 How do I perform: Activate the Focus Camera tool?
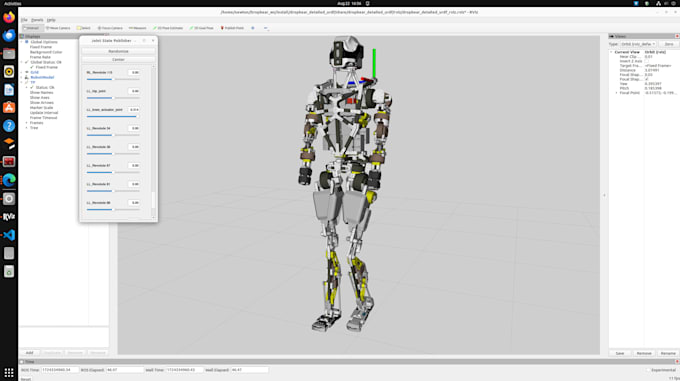coord(110,28)
